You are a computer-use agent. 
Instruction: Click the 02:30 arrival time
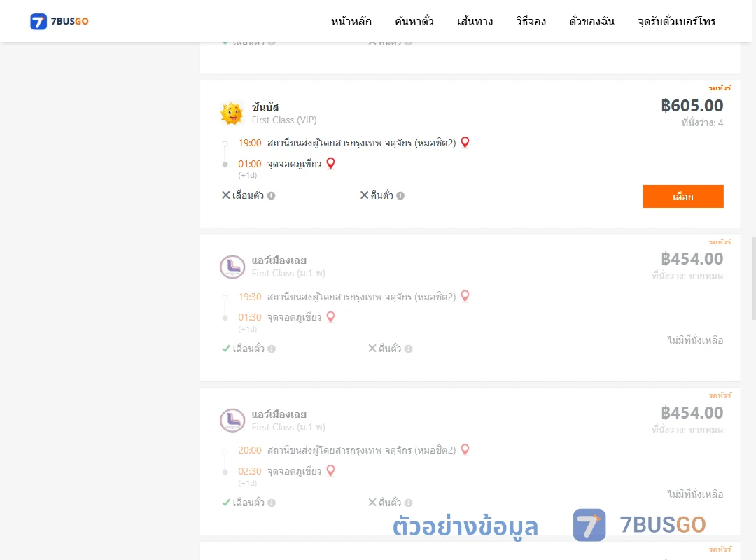point(249,471)
